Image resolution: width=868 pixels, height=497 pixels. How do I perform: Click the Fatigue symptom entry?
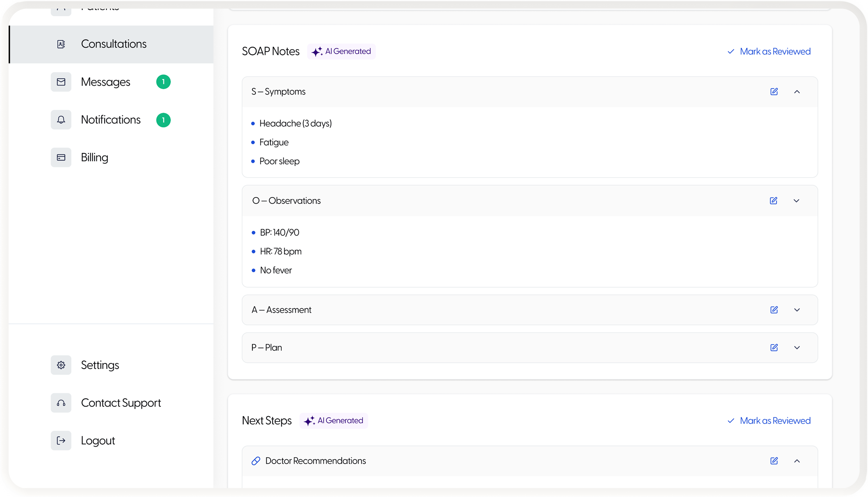coord(274,142)
